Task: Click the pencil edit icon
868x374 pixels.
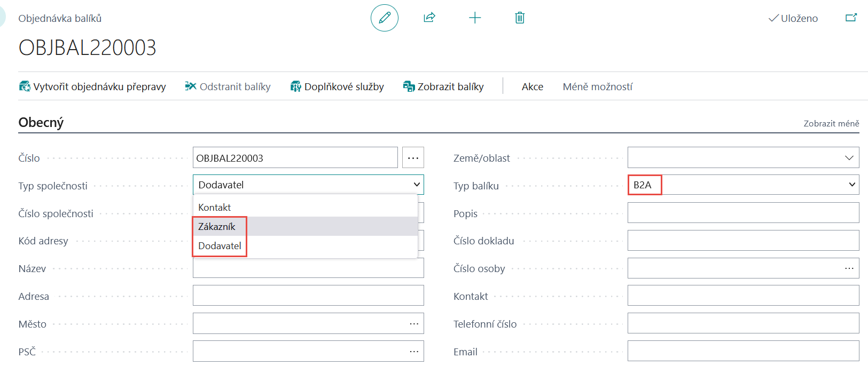Action: 384,18
